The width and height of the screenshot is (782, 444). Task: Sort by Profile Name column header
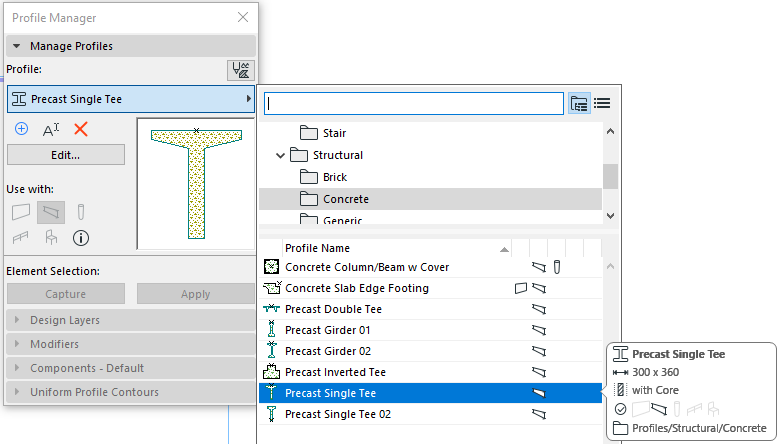point(397,248)
